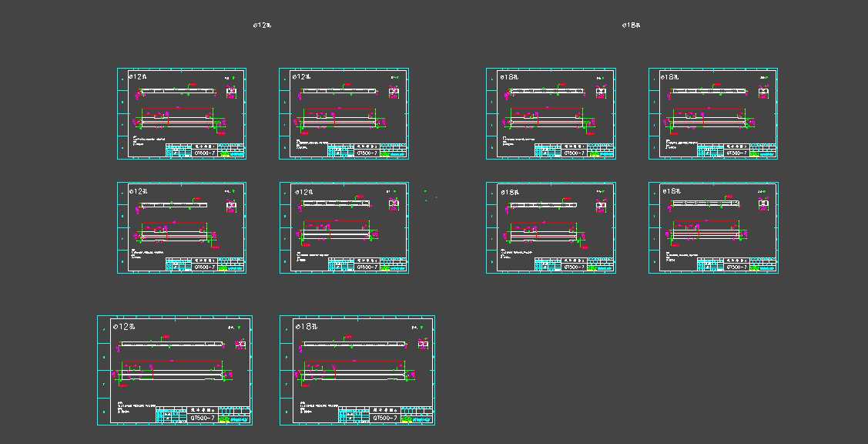Select QT500-7 material text in large ø18孔 sheet
868x444 pixels.
coord(385,418)
